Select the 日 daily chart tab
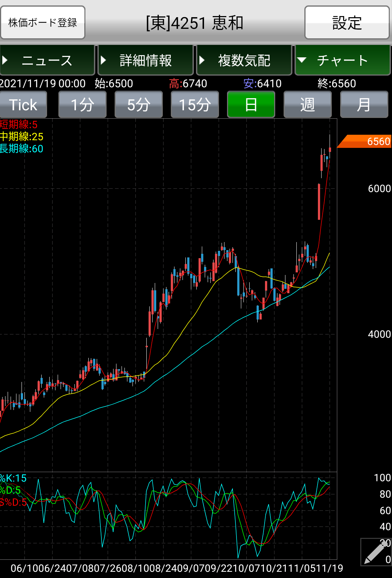This screenshot has width=392, height=578. [251, 105]
